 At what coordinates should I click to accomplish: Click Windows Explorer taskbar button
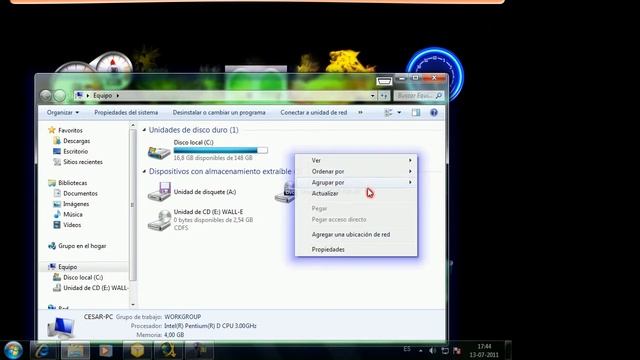pyautogui.click(x=75, y=350)
